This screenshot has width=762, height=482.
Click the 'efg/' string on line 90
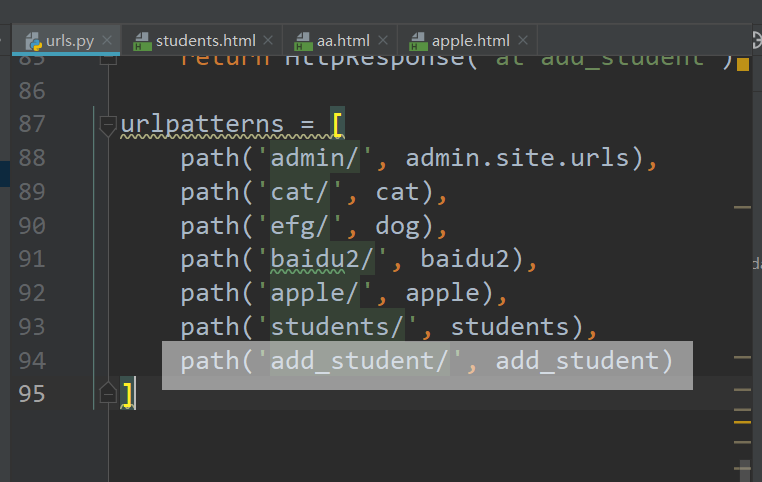point(300,226)
